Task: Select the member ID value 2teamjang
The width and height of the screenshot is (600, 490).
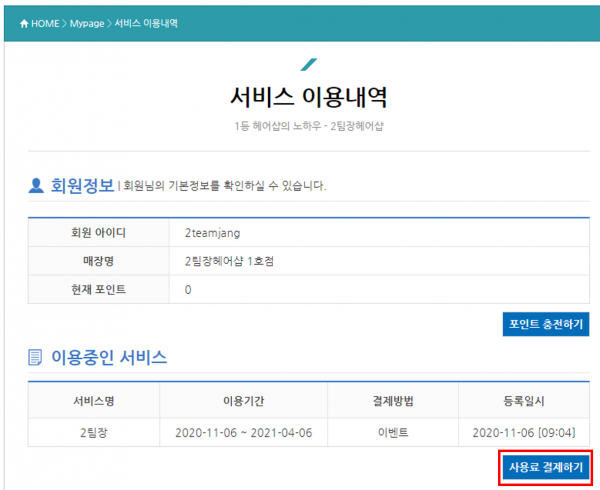Action: pos(212,233)
